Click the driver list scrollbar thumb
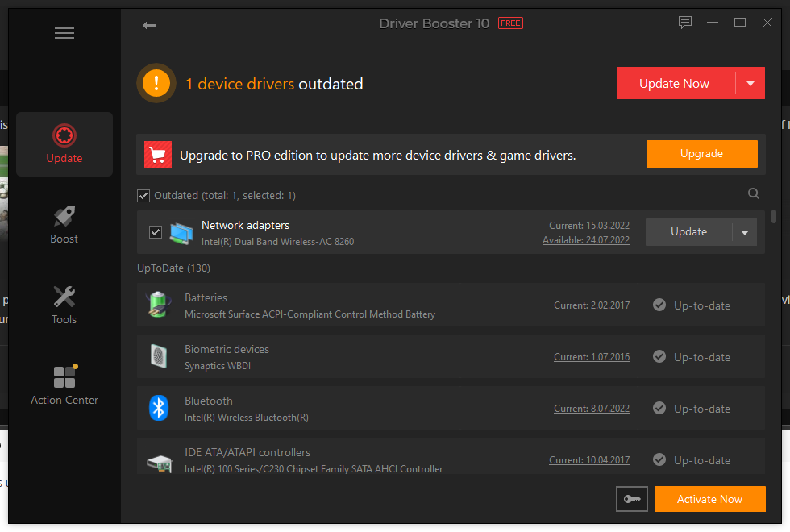 coord(773,217)
